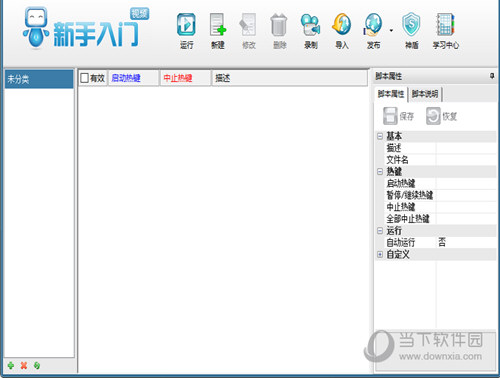This screenshot has height=378, width=500.
Task: Add a category with green plus icon
Action: 11,366
